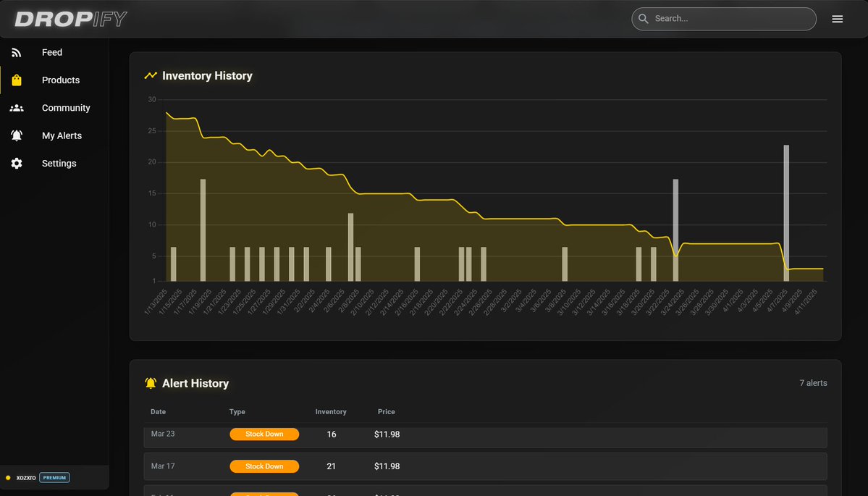Click the Stock Down badge for Mar 23
This screenshot has width=868, height=496.
point(265,434)
